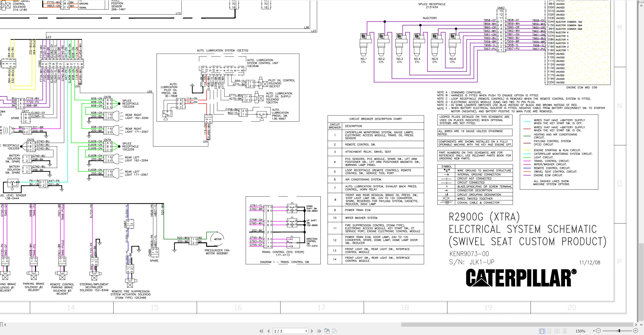Click document number KENR9073-00
Viewport: 644px width, 335px height.
[469, 254]
